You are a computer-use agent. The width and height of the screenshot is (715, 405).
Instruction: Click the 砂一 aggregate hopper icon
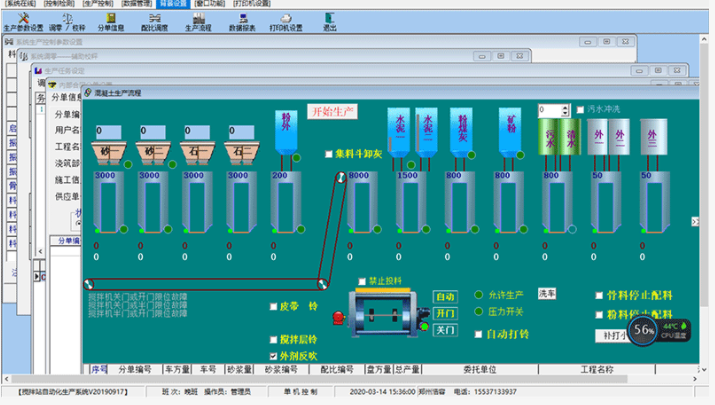(x=108, y=153)
